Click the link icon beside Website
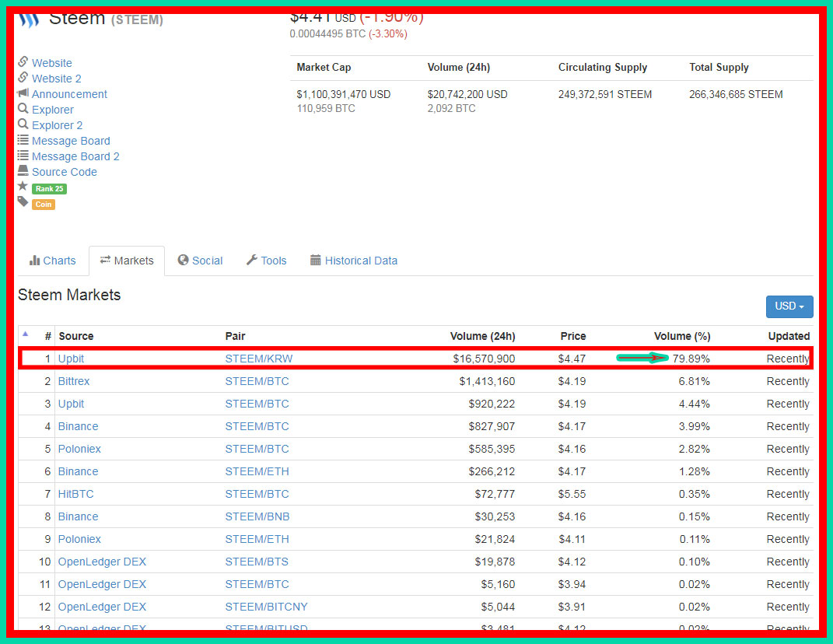The width and height of the screenshot is (833, 644). coord(23,61)
